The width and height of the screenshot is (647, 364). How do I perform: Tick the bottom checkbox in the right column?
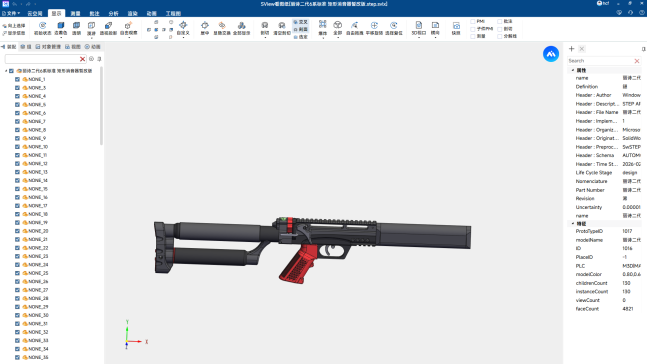click(x=500, y=36)
